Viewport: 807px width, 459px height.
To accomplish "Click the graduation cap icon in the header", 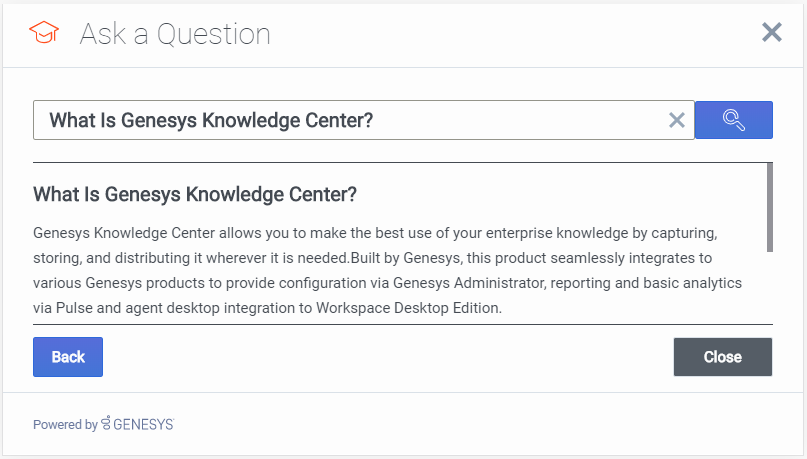I will (x=45, y=34).
